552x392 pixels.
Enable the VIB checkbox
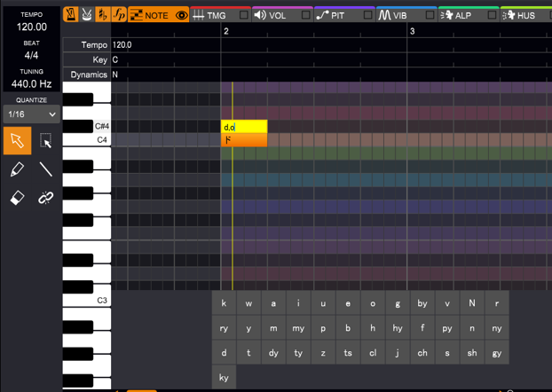(430, 15)
